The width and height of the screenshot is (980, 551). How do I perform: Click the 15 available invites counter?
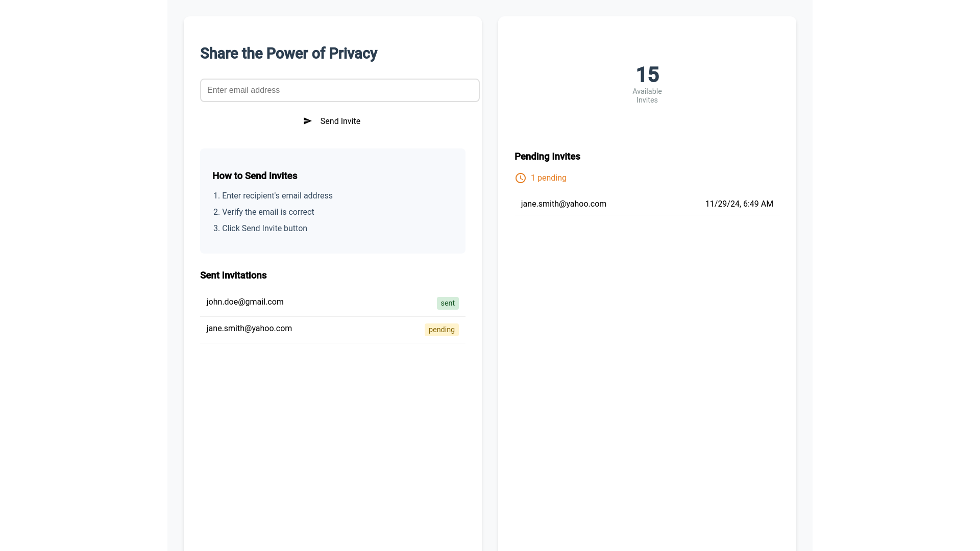click(647, 75)
